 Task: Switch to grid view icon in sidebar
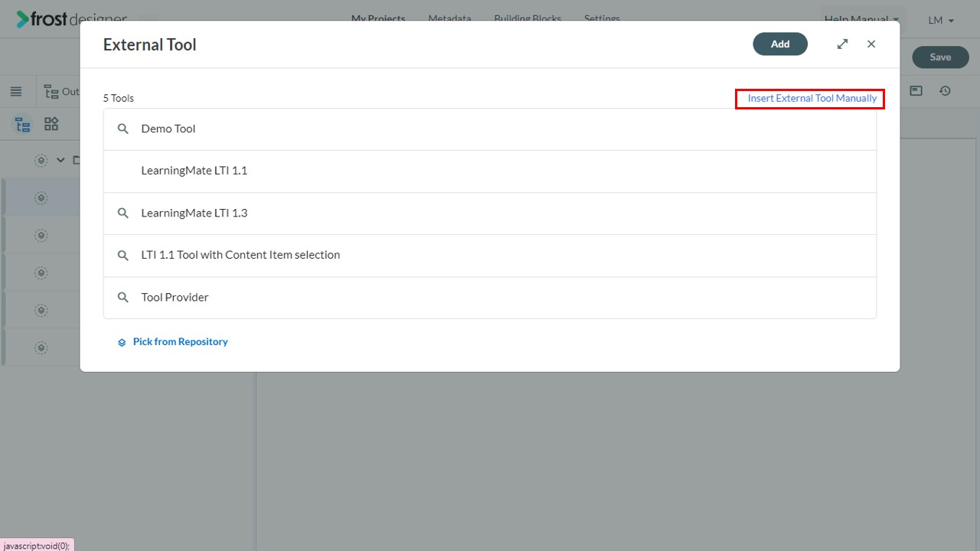(x=51, y=124)
